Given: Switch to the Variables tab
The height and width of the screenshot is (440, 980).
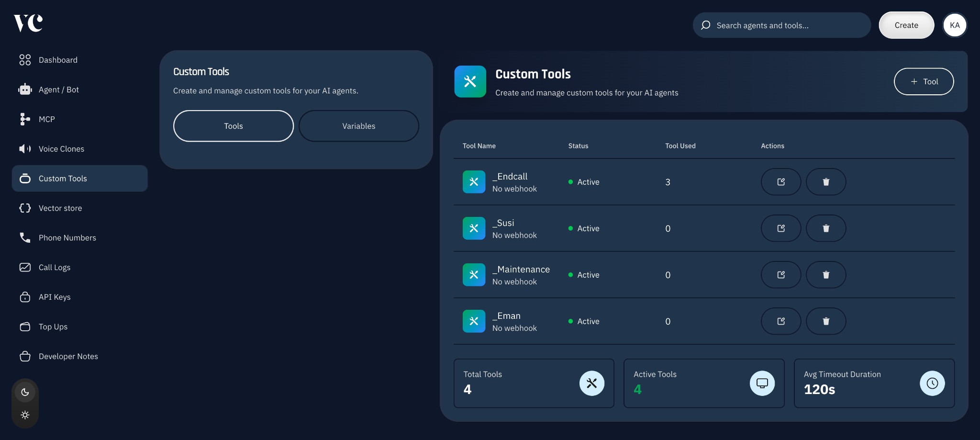Looking at the screenshot, I should click(x=358, y=126).
